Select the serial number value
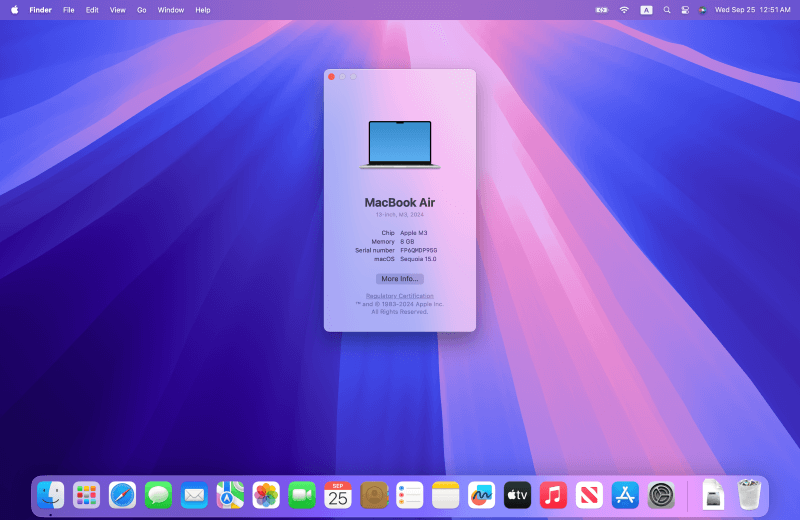800x520 pixels. tap(418, 251)
